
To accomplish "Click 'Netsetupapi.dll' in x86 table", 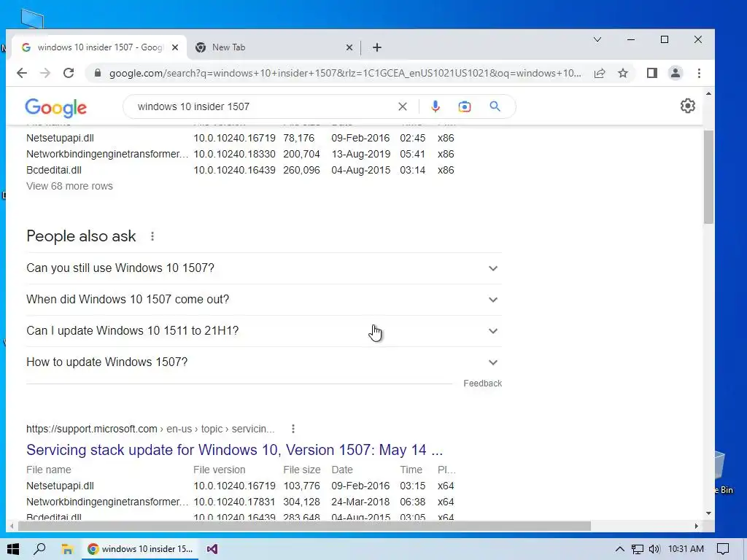I will [x=60, y=138].
